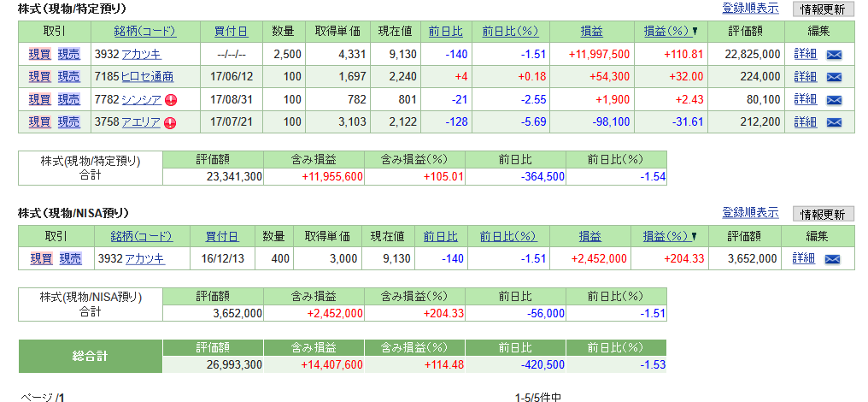Click 現売 for アエリア
This screenshot has height=402, width=868.
click(68, 122)
